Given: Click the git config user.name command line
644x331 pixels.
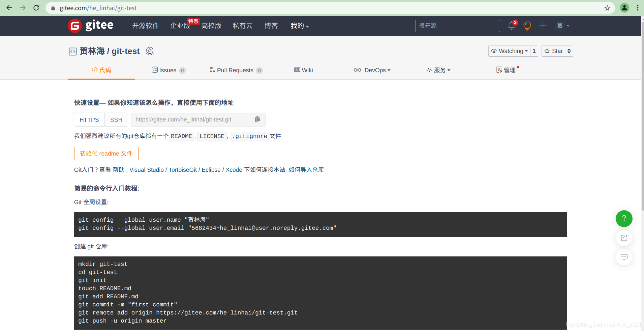Looking at the screenshot, I should pyautogui.click(x=144, y=220).
